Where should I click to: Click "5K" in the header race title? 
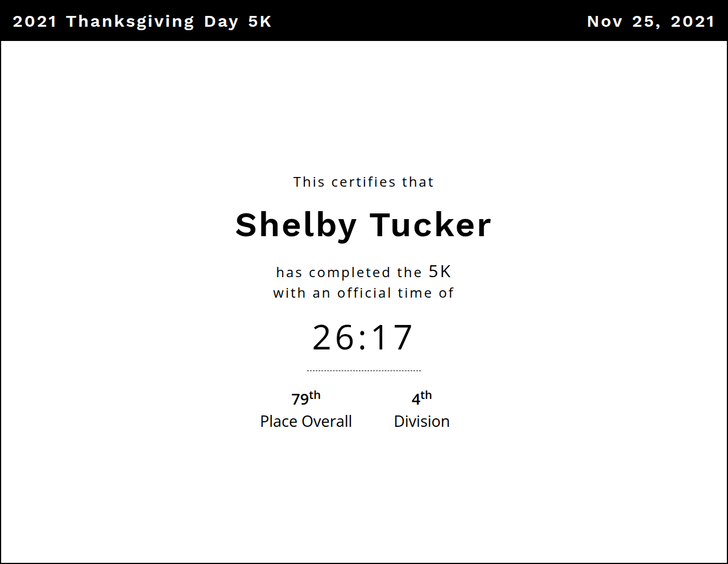[260, 22]
